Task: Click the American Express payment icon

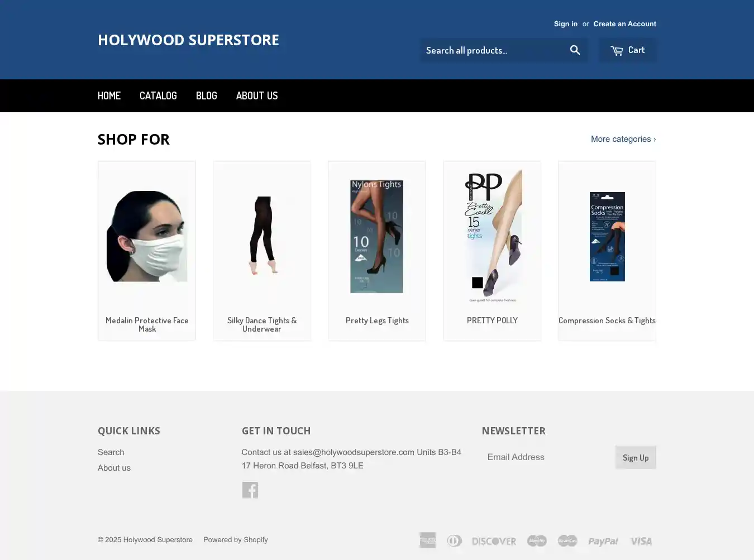Action: point(428,540)
